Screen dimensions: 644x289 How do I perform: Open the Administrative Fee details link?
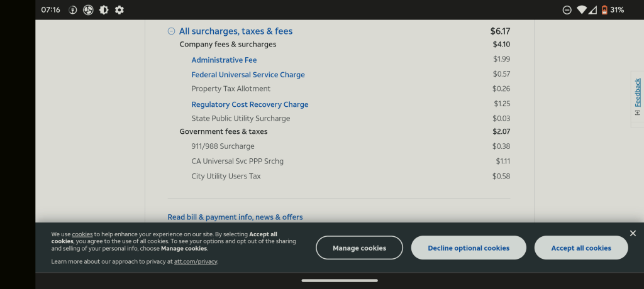point(225,60)
